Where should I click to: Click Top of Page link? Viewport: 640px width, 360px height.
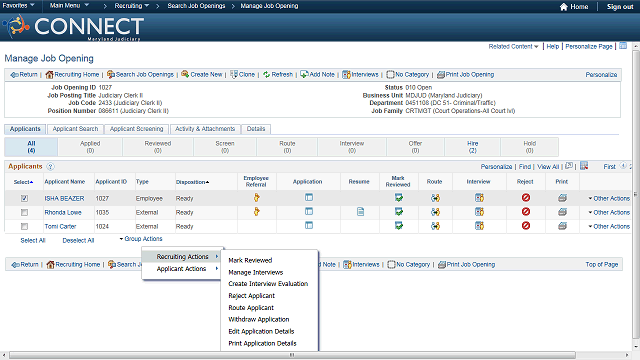tap(602, 264)
